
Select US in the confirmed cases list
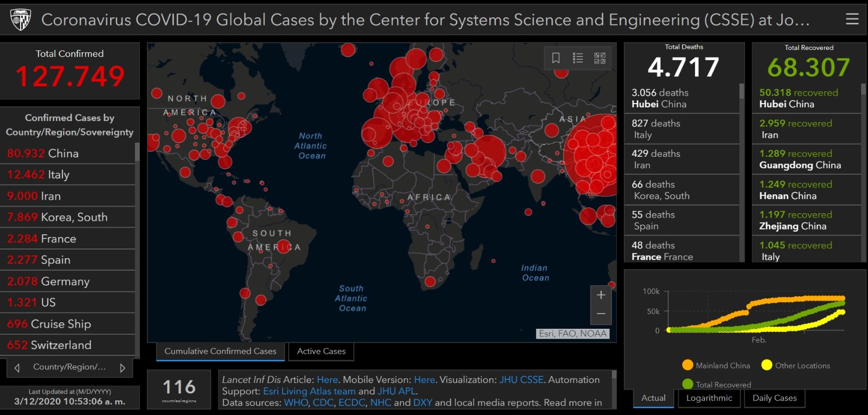tap(67, 302)
